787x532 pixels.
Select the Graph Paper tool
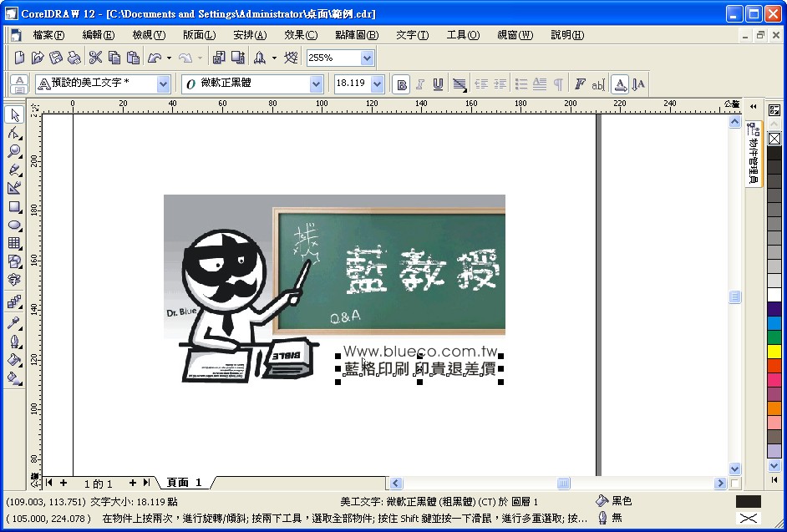click(14, 243)
